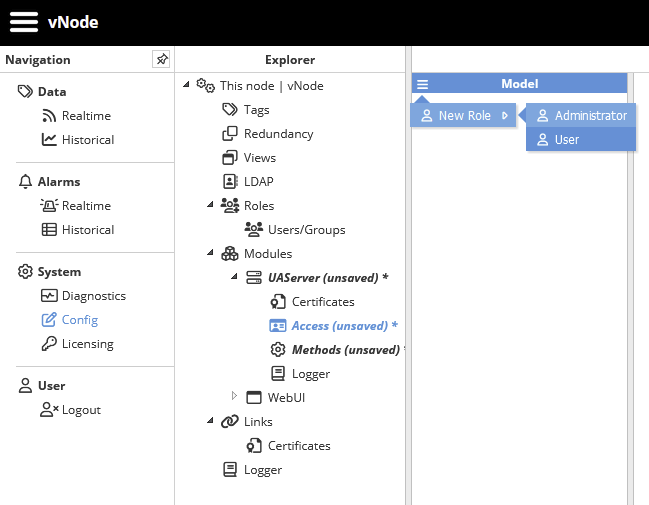Open the vNode hamburger main menu
The height and width of the screenshot is (505, 649).
tap(24, 22)
